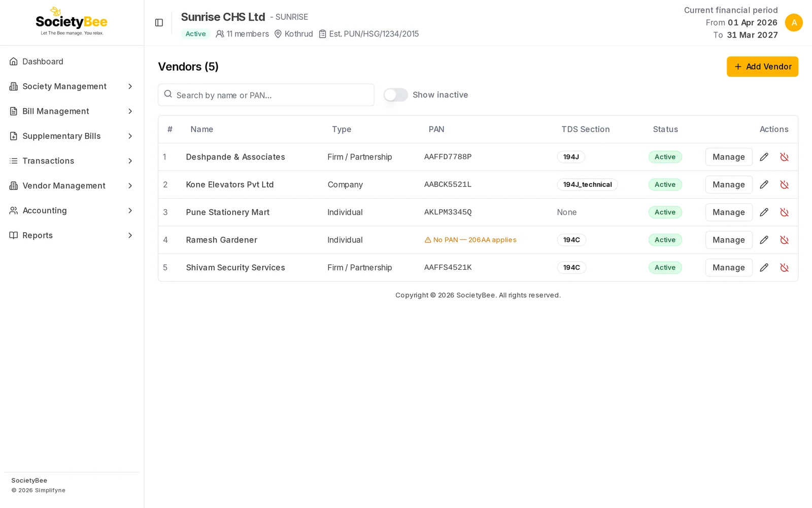The width and height of the screenshot is (812, 508).
Task: Click the vendor search field
Action: point(266,95)
